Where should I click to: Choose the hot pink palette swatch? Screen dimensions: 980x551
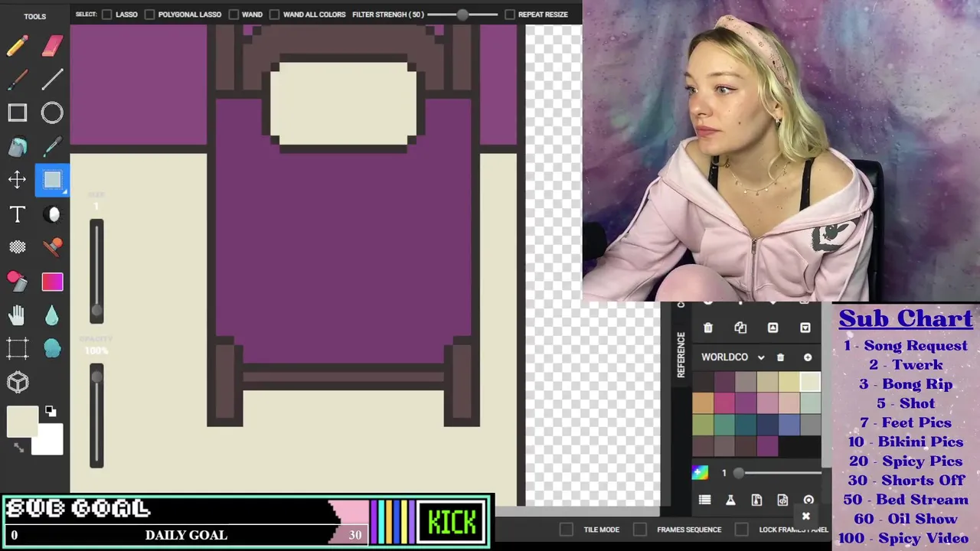[724, 403]
